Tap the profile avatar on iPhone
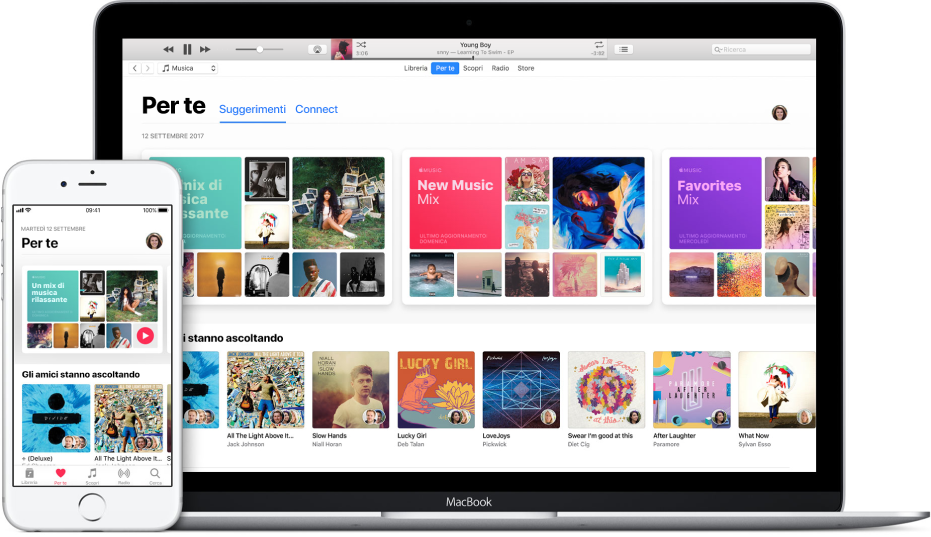 (x=154, y=241)
